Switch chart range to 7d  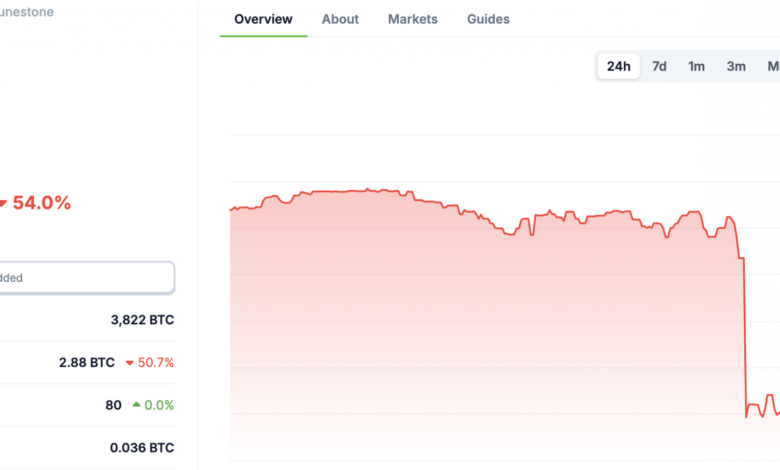[x=659, y=66]
